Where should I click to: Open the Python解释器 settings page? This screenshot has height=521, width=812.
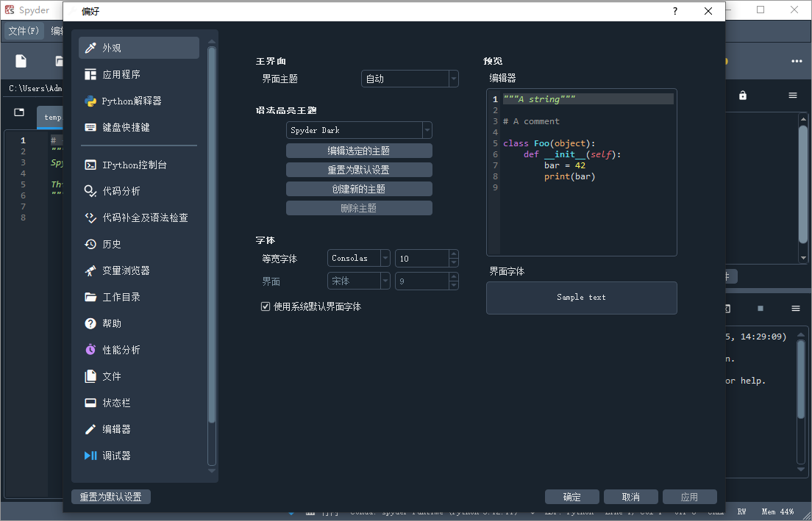point(139,101)
